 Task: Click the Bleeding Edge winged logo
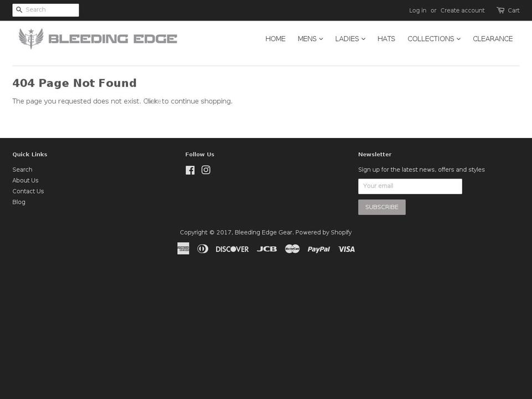(x=98, y=39)
